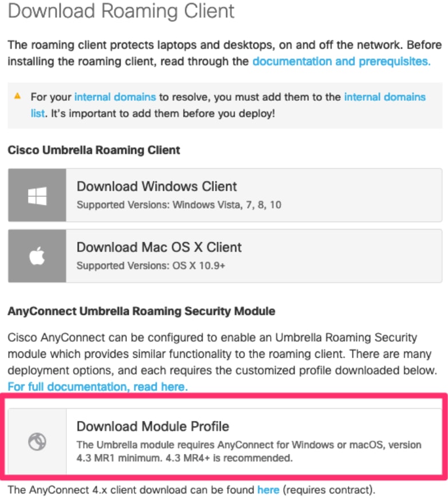The image size is (448, 498).
Task: Click the Cisco Umbrella Roaming Client heading
Action: 94,150
